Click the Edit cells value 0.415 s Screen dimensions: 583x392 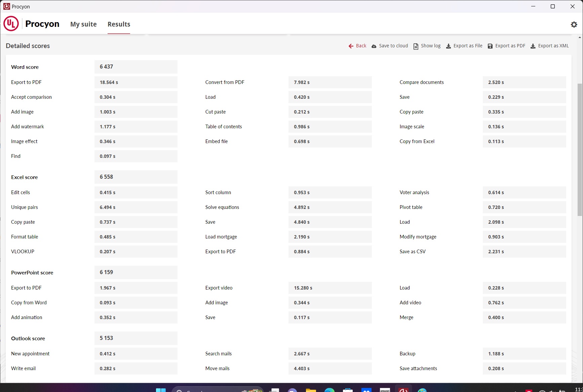pyautogui.click(x=136, y=192)
